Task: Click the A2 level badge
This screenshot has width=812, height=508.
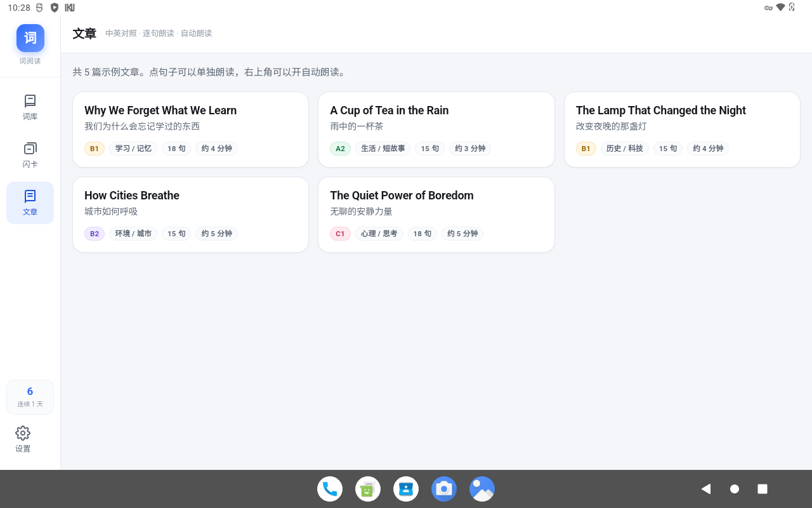Action: point(340,149)
